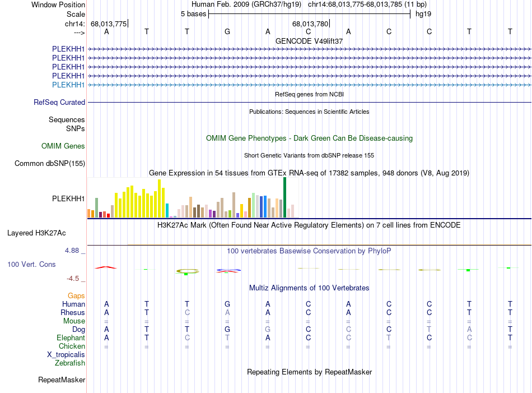Click the 5 bases scale bar label
This screenshot has height=393, width=532.
[x=193, y=14]
